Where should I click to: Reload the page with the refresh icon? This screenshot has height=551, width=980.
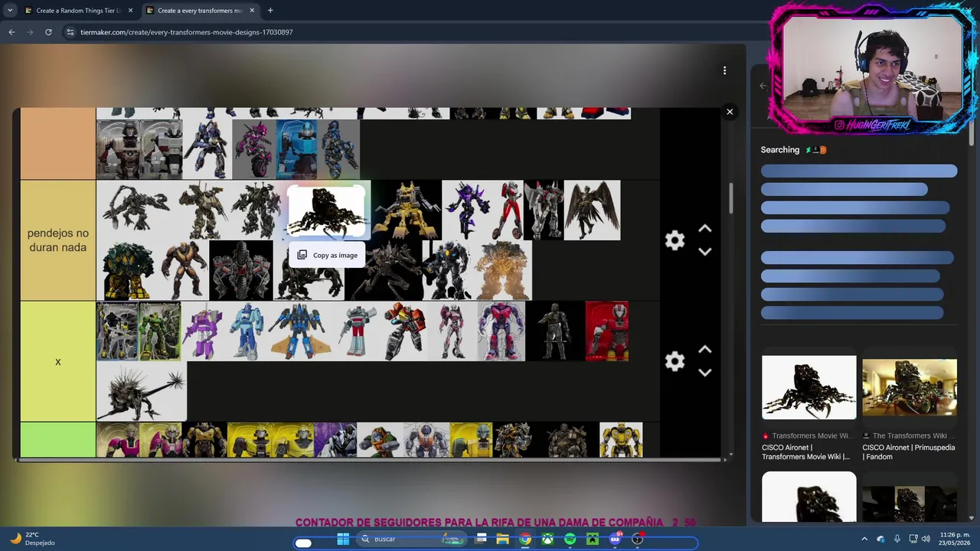[x=48, y=32]
